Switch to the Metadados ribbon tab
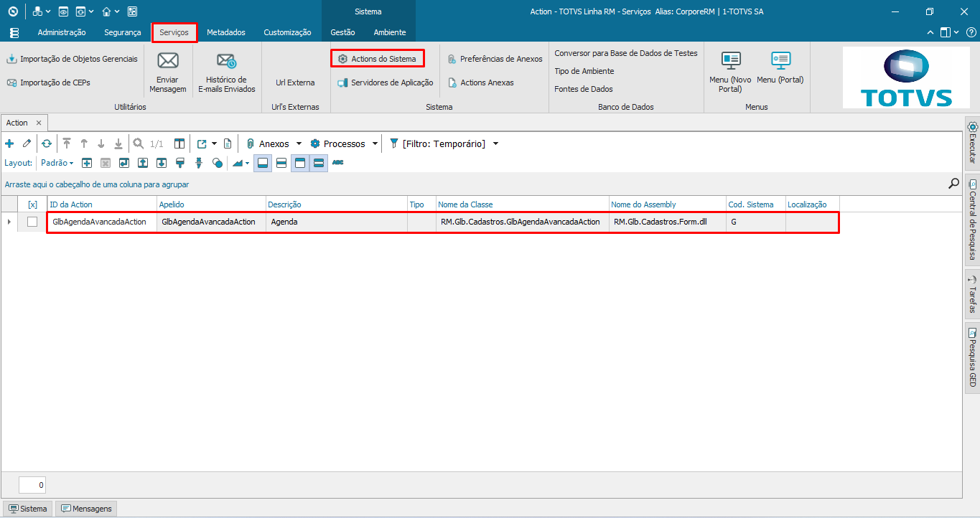The height and width of the screenshot is (518, 980). click(x=225, y=32)
